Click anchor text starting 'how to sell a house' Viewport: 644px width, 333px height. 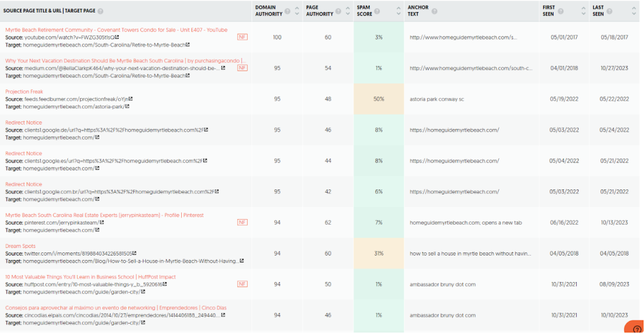[470, 253]
